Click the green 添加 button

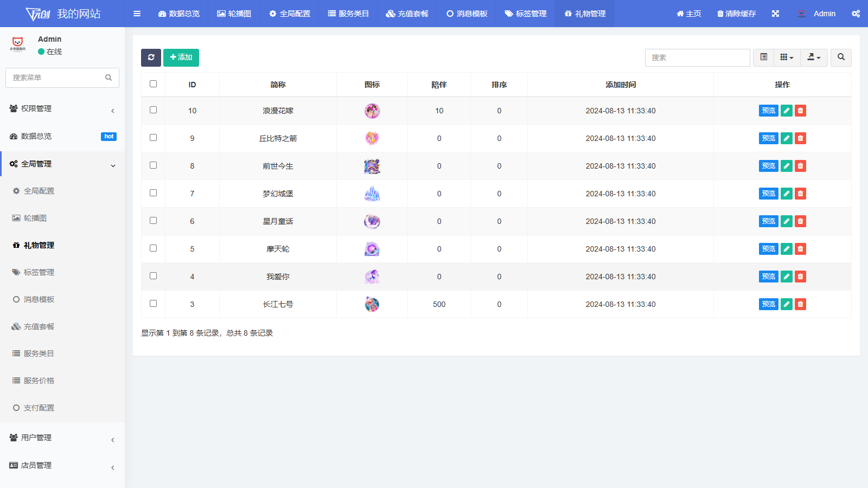click(x=181, y=57)
